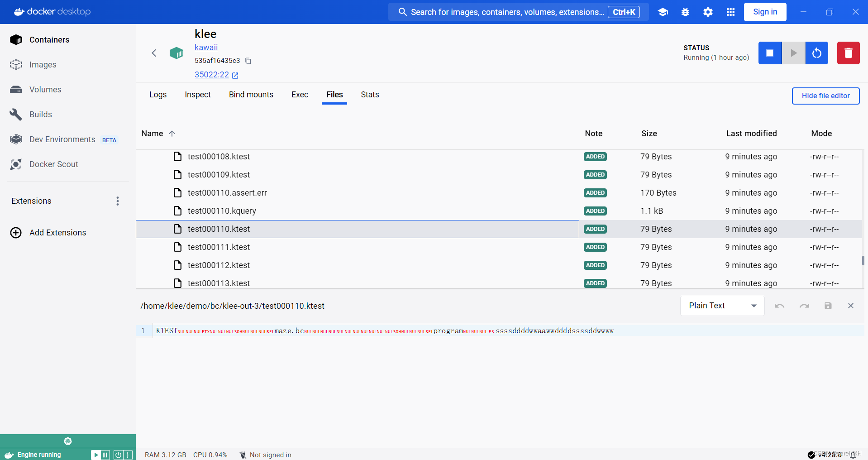Switch to the Exec tab
This screenshot has width=868, height=460.
tap(300, 95)
